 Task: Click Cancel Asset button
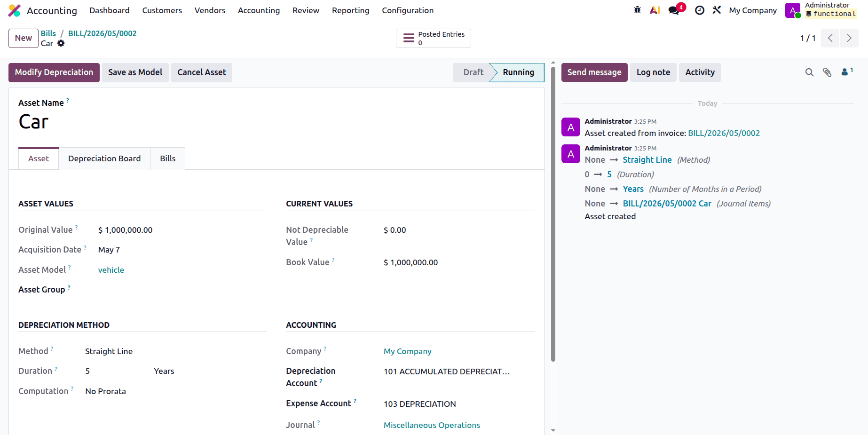(x=202, y=72)
